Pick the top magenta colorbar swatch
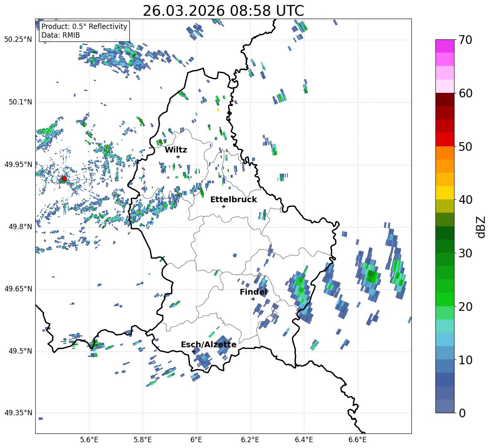 445,46
